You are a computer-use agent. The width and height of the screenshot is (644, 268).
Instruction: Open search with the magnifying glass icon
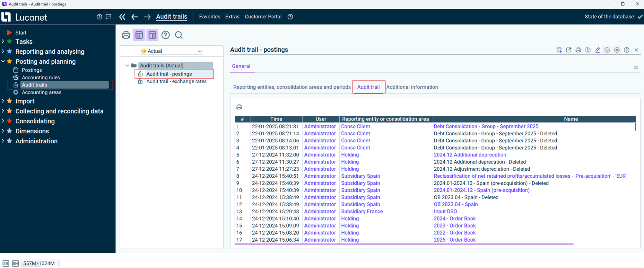tap(179, 35)
